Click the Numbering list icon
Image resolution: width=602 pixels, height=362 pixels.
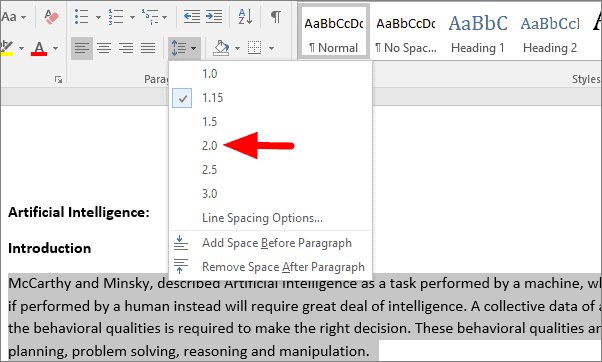click(116, 17)
